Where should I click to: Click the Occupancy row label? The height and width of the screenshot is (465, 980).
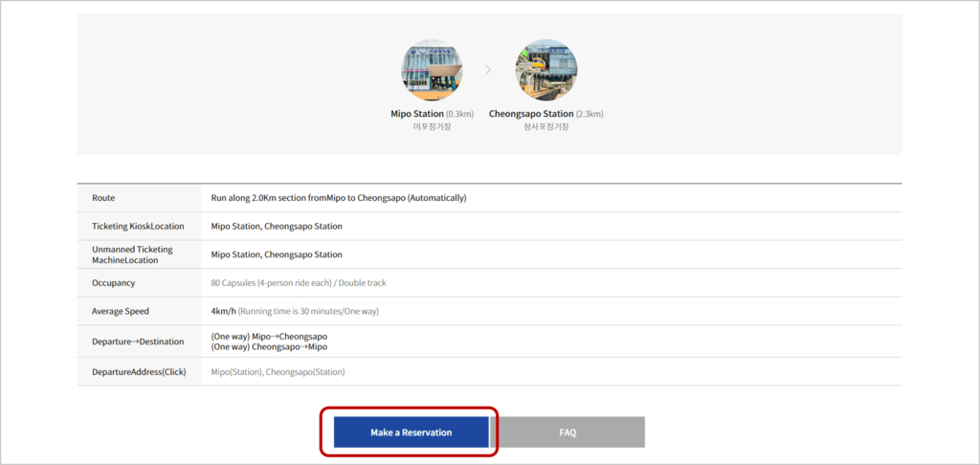(113, 283)
